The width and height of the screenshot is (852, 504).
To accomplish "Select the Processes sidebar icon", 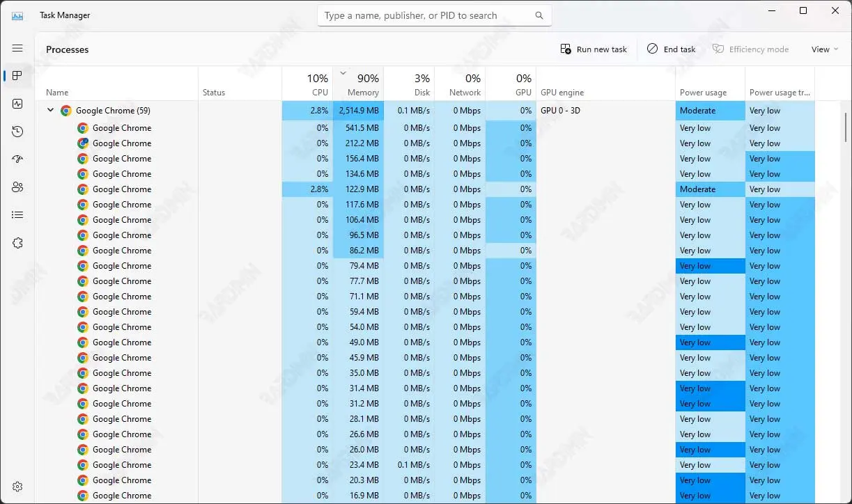I will [17, 76].
